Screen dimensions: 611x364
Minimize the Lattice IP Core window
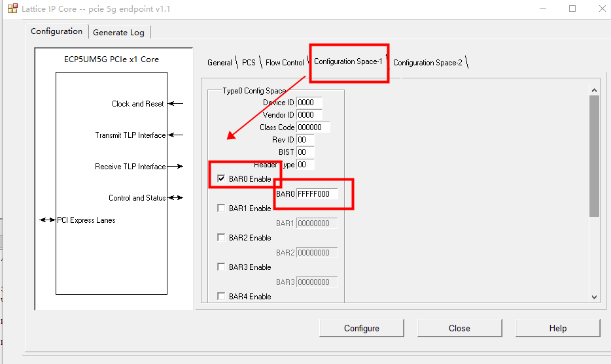[543, 8]
